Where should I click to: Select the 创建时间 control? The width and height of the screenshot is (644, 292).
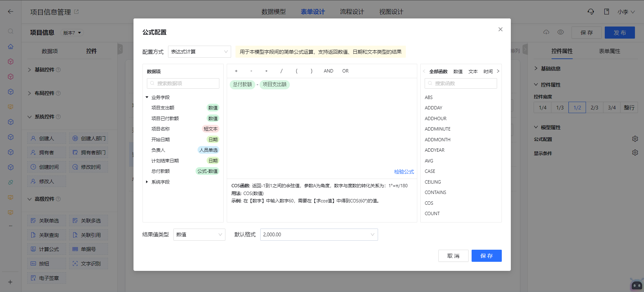[x=47, y=167]
